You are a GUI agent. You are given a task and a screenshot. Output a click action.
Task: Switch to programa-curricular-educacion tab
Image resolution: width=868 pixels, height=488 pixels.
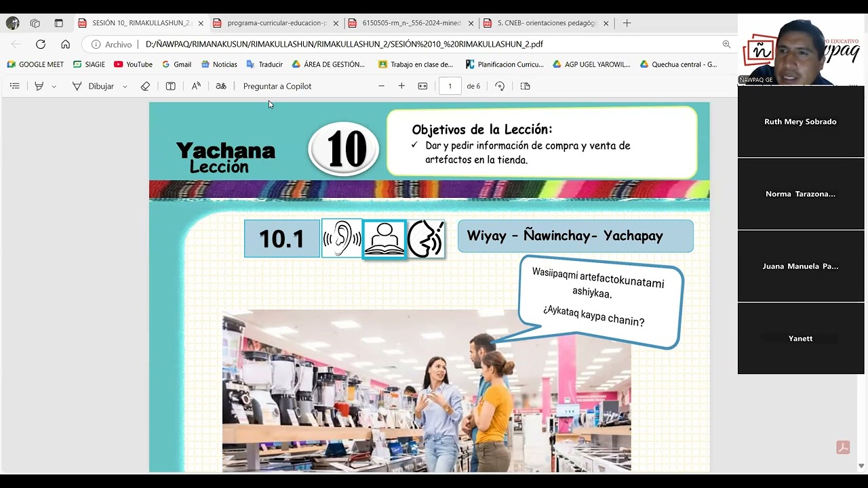point(276,23)
